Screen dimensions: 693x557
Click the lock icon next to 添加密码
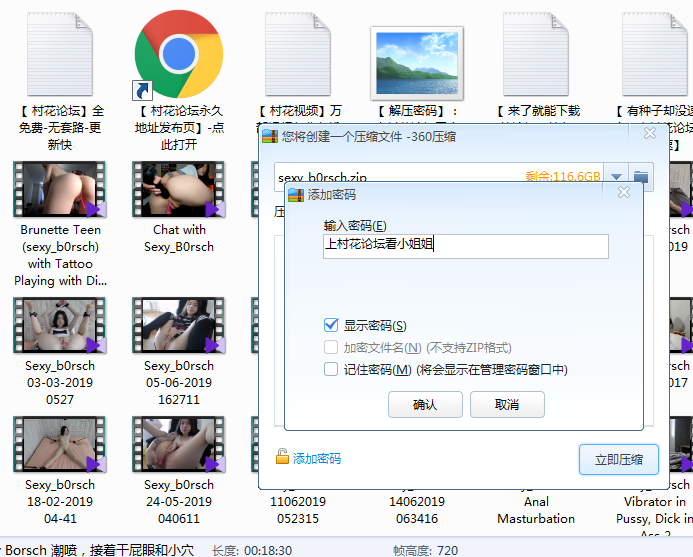[283, 458]
